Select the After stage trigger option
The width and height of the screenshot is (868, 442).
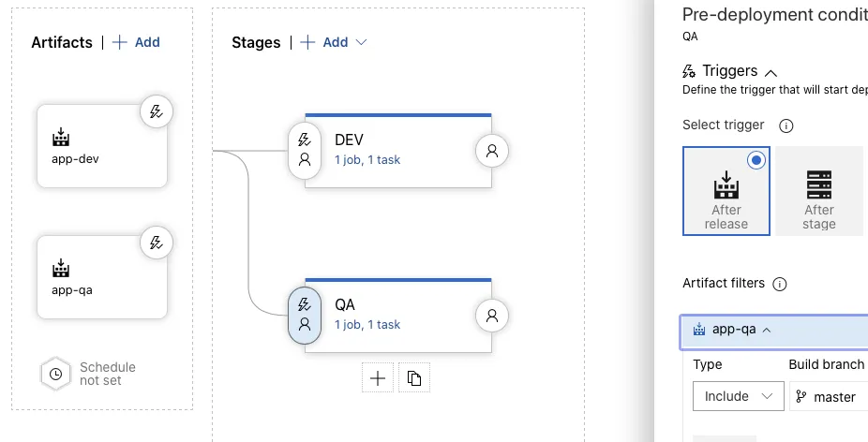tap(818, 191)
